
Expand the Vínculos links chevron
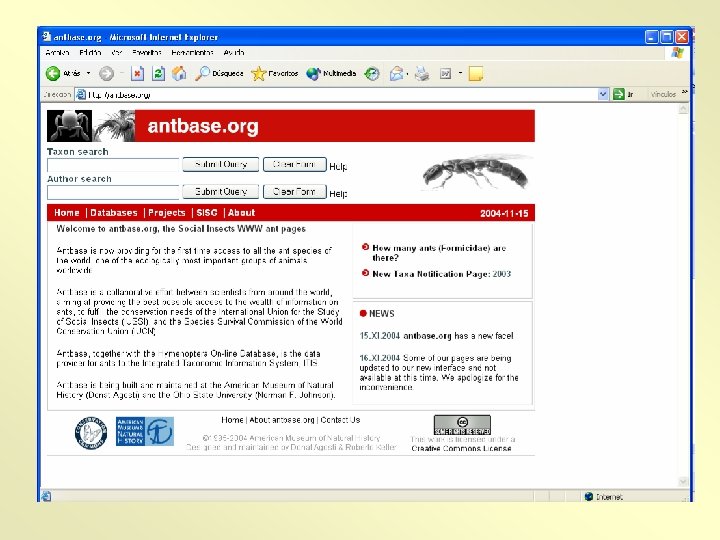point(684,92)
